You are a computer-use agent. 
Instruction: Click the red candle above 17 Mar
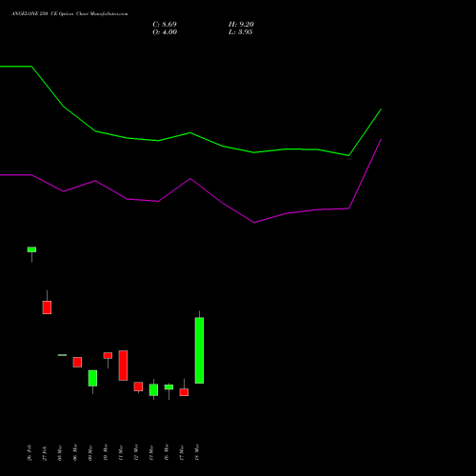[x=184, y=392]
